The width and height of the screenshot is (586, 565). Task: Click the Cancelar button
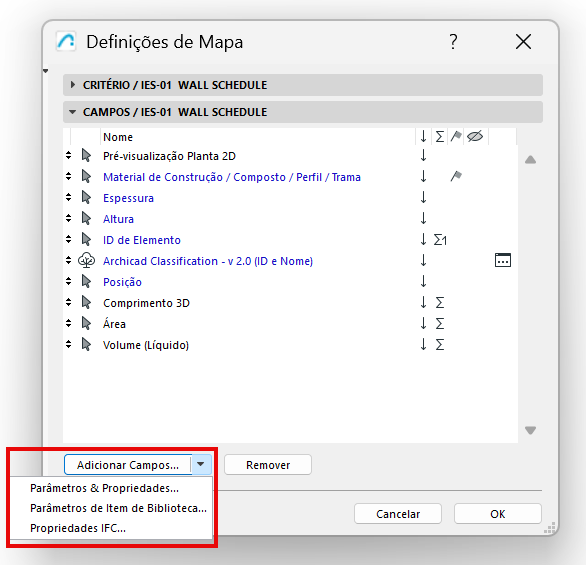point(398,514)
